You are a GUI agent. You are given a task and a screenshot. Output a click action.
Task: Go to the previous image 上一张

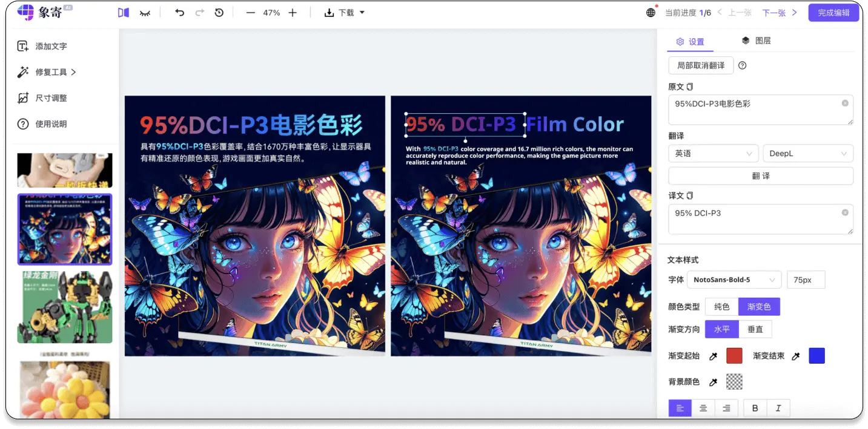pos(735,13)
